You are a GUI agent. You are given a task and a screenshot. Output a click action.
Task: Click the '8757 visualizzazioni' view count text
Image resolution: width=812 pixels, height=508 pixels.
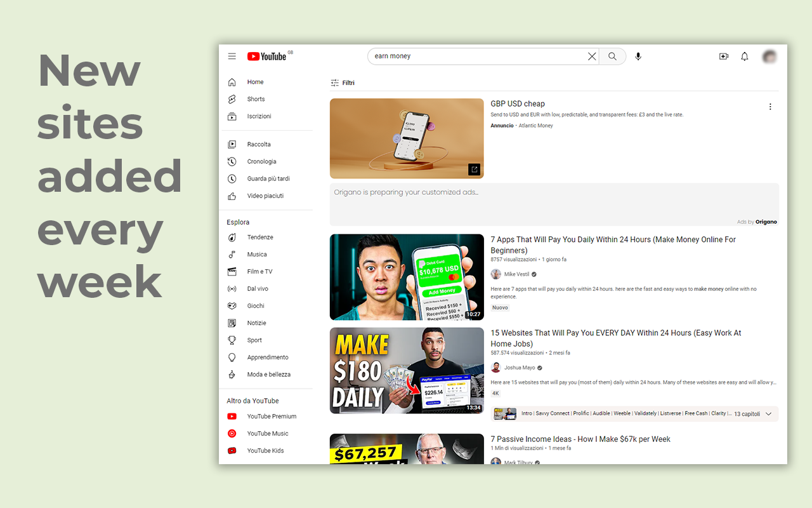point(513,260)
